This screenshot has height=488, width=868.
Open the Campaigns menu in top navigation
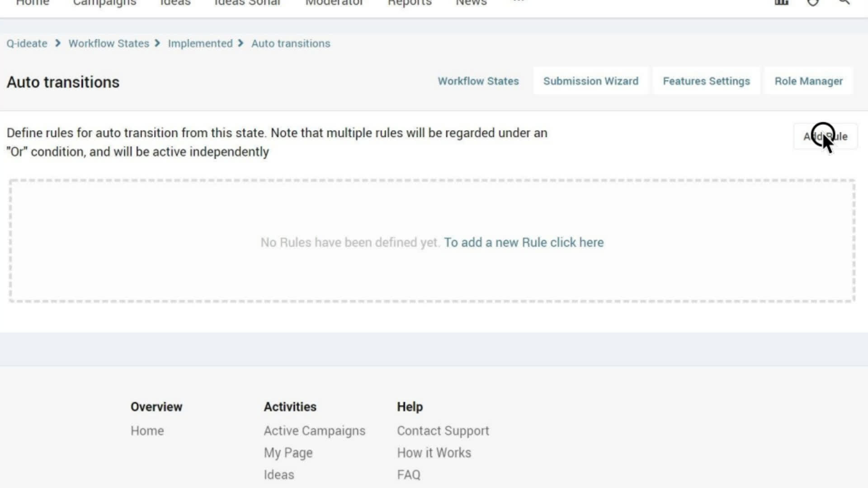coord(104,3)
